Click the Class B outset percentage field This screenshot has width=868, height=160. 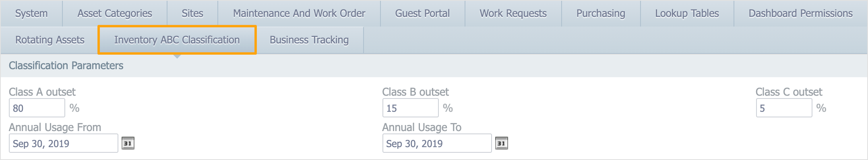pyautogui.click(x=410, y=108)
